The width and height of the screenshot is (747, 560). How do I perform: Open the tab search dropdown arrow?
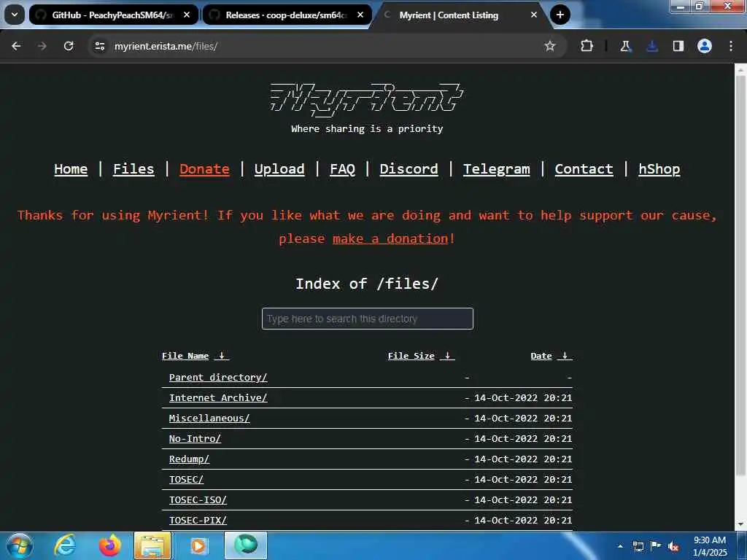tap(15, 15)
